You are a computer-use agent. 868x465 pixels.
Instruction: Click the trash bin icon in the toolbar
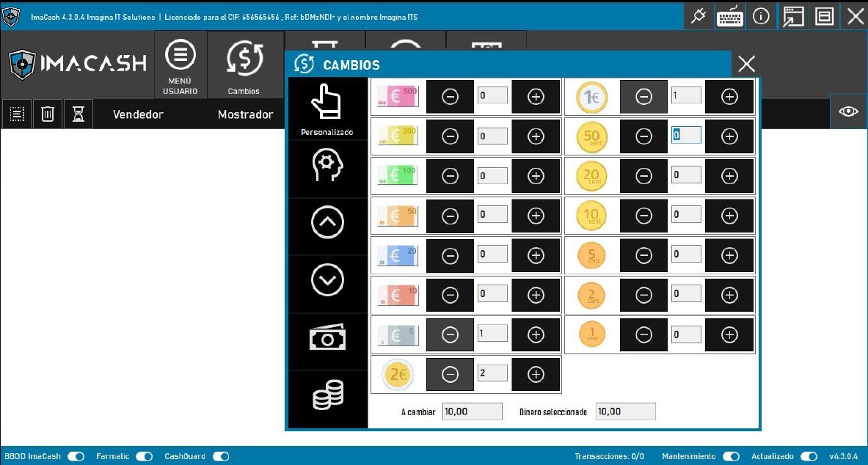coord(47,114)
